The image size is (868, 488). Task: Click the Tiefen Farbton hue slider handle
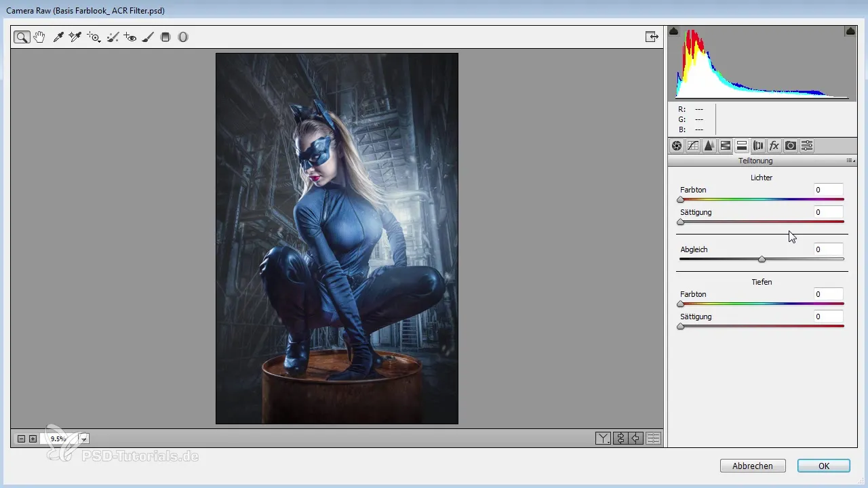[680, 304]
